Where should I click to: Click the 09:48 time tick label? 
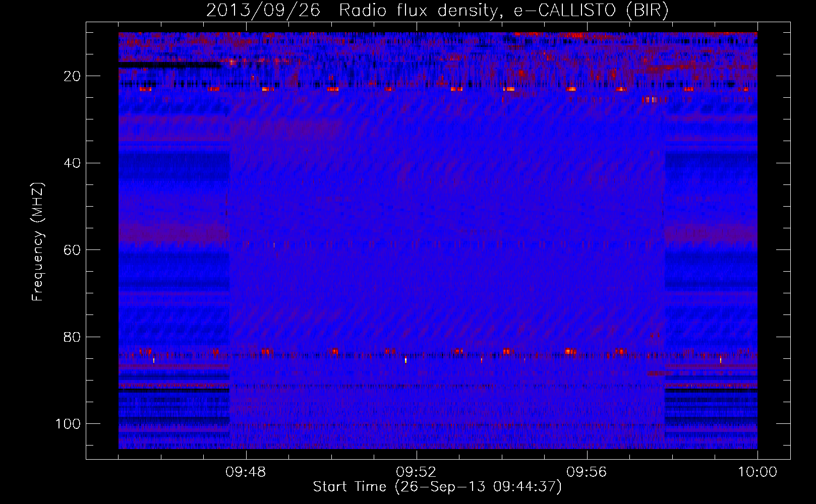pos(246,473)
